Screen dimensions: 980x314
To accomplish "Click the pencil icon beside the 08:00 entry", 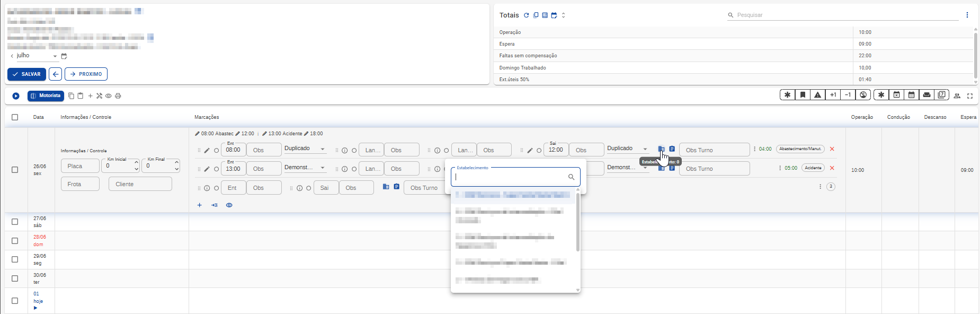I will 207,151.
